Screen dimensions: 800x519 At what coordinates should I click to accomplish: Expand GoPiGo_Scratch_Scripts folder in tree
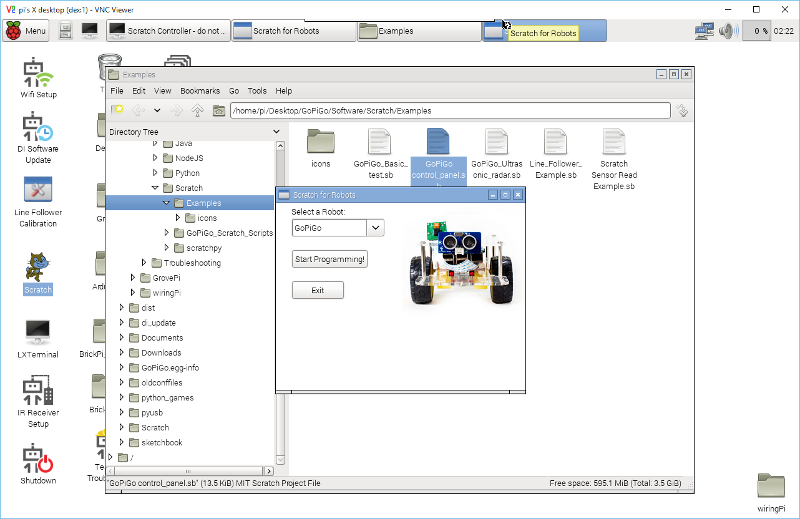point(166,233)
